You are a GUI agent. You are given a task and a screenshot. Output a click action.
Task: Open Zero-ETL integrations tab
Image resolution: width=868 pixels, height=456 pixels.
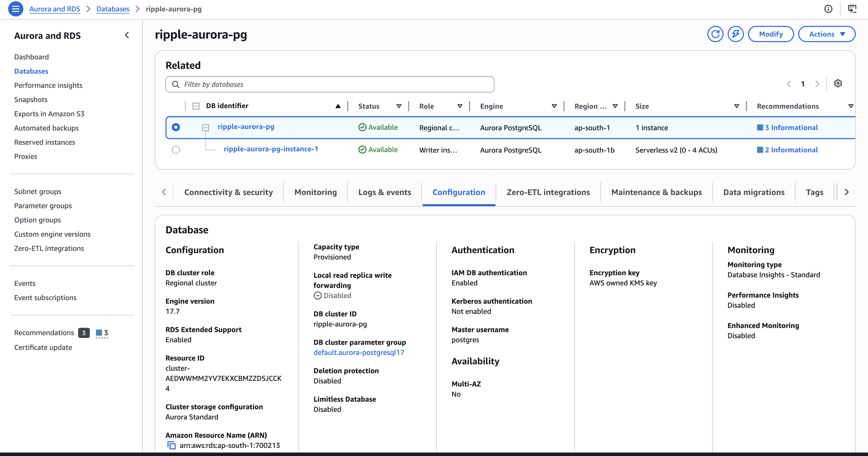click(548, 192)
